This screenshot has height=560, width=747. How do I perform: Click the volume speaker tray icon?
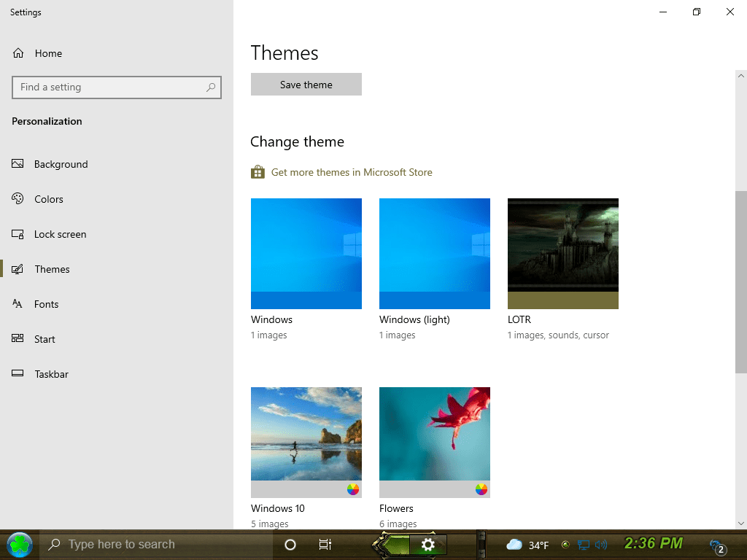601,544
